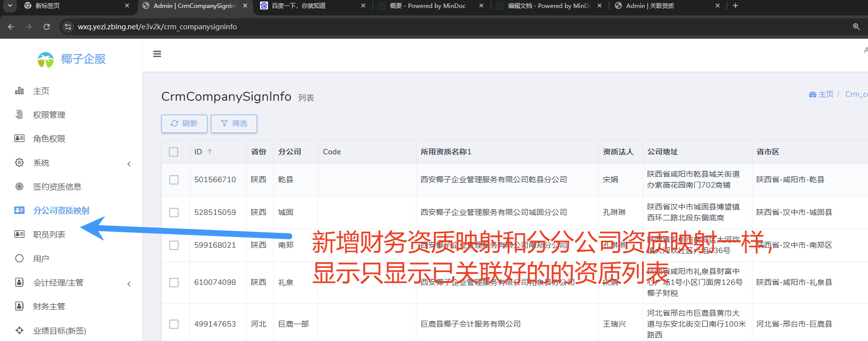
Task: Click the hamburger sidebar toggle icon
Action: [x=157, y=54]
